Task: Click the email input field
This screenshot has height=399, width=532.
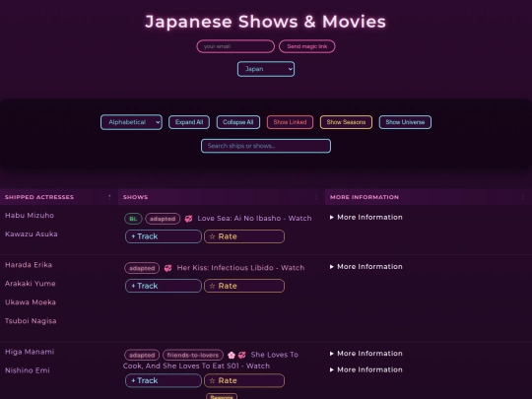Action: tap(235, 46)
